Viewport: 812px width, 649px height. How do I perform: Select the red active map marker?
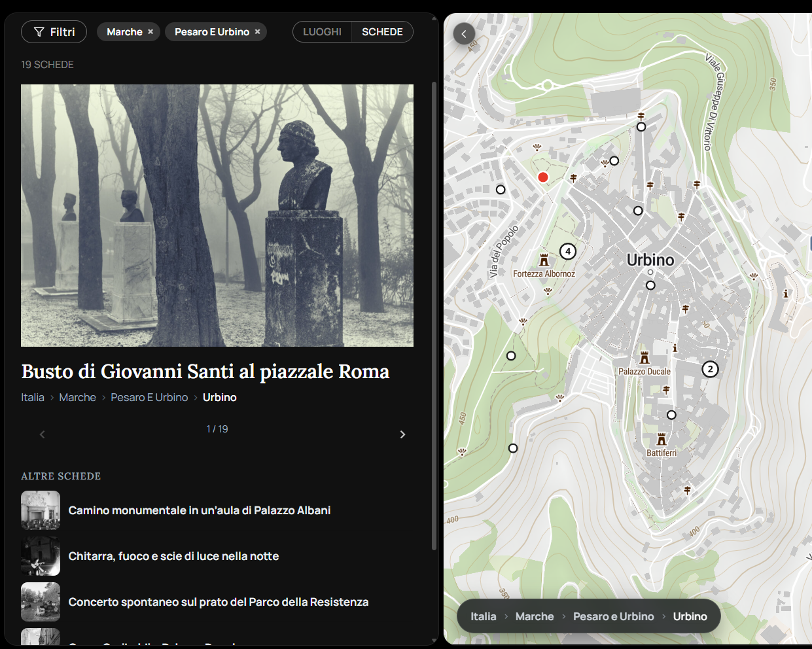click(x=542, y=177)
